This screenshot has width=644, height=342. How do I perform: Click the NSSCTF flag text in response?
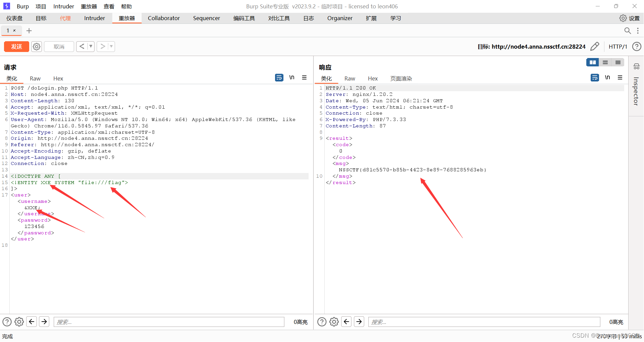pos(413,170)
